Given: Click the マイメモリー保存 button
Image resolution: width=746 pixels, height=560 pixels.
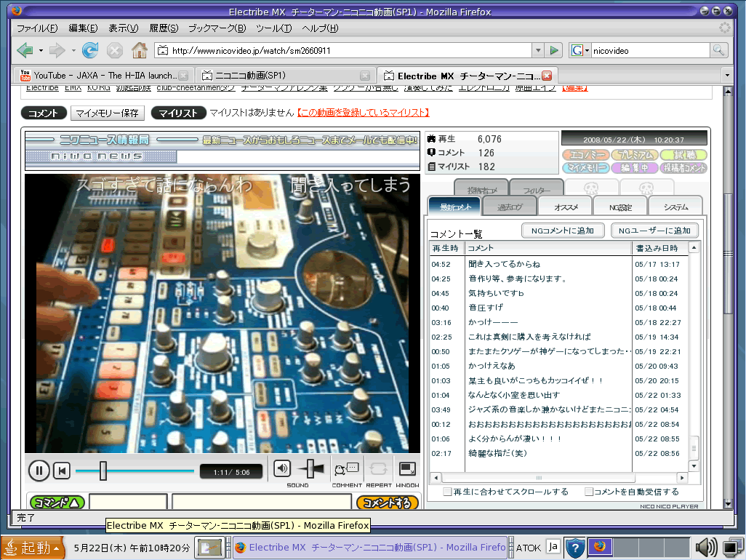Looking at the screenshot, I should [x=107, y=113].
